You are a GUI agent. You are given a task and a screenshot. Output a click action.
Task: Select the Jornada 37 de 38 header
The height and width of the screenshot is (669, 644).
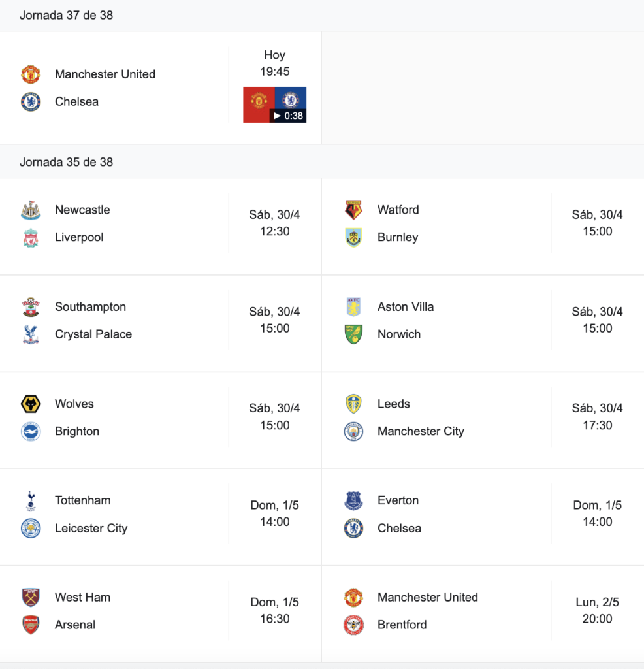coord(66,16)
